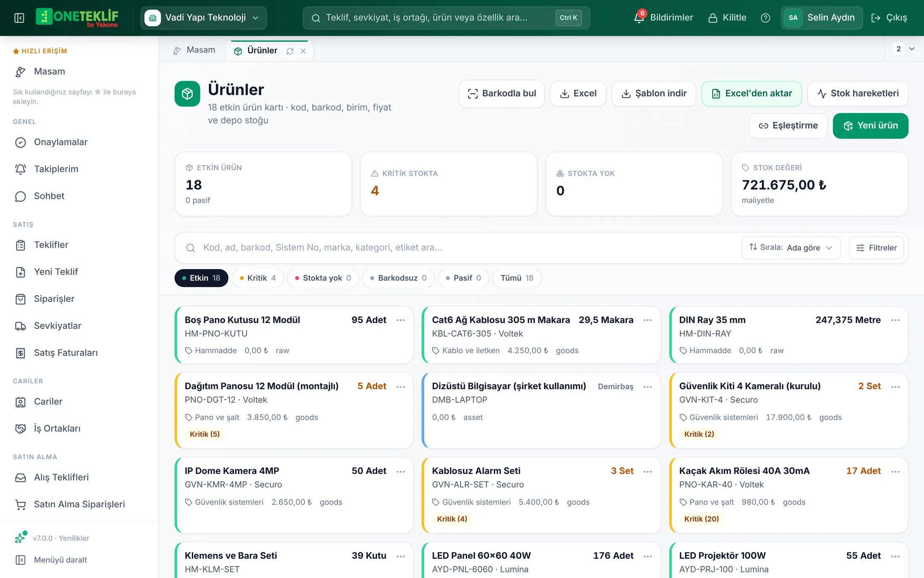Open more options for Boş Pano Kutusu 12 Modül

click(401, 320)
